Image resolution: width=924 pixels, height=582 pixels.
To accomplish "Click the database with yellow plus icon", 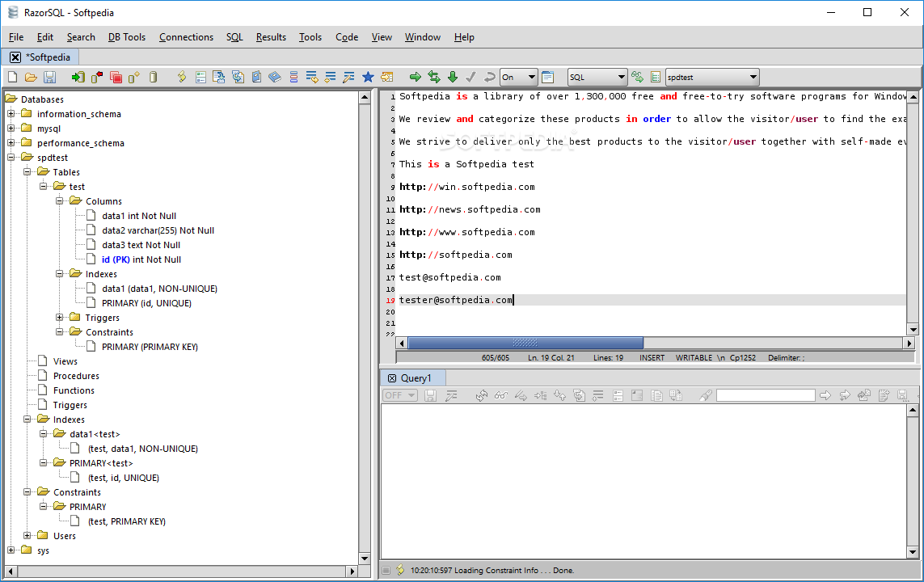I will 134,77.
